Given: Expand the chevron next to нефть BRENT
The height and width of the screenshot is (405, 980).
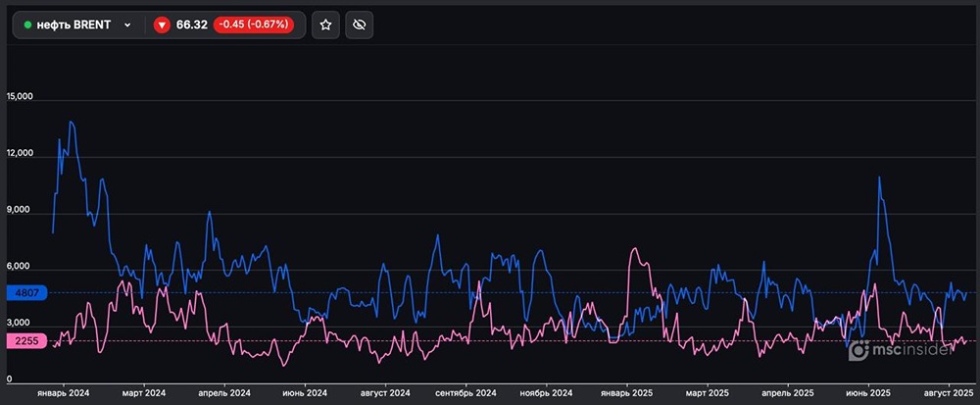Looking at the screenshot, I should coord(127,25).
